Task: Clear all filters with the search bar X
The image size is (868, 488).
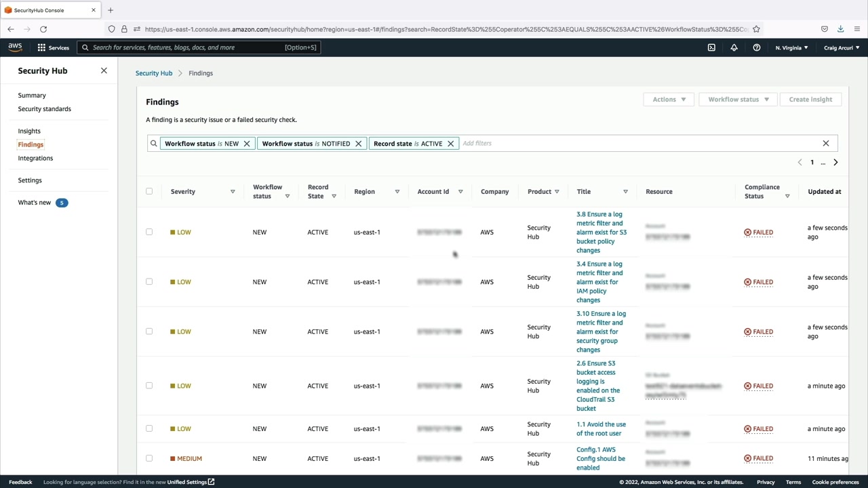Action: pos(826,144)
